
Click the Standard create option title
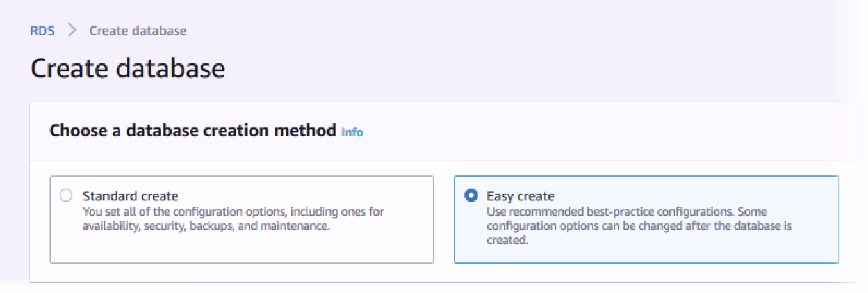pyautogui.click(x=130, y=196)
